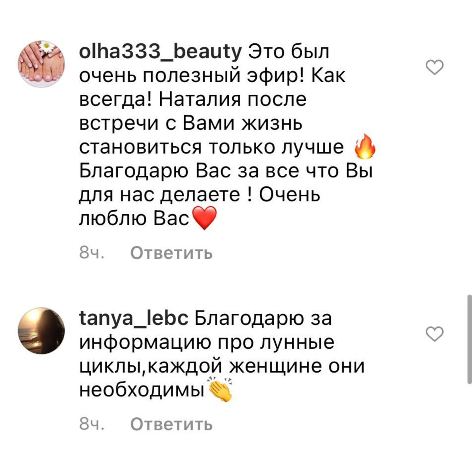Open the olha333_beauty username link
The height and width of the screenshot is (476, 476).
click(x=161, y=52)
